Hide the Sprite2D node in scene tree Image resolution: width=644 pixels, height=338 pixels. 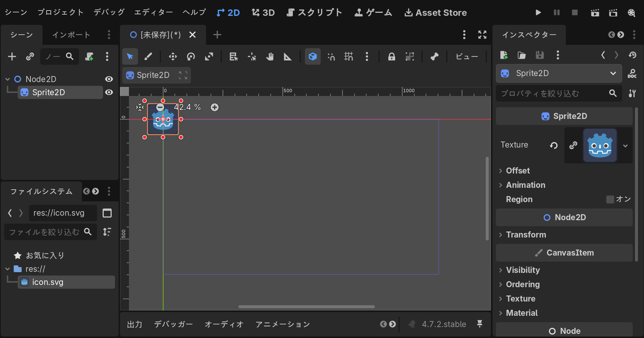pos(109,92)
